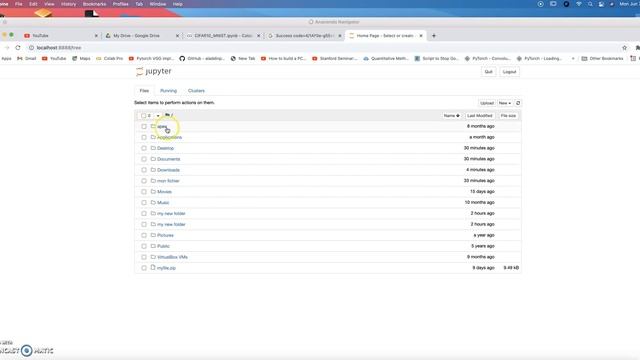Image resolution: width=640 pixels, height=360 pixels.
Task: Bookmark this page with the star icon
Action: (624, 48)
